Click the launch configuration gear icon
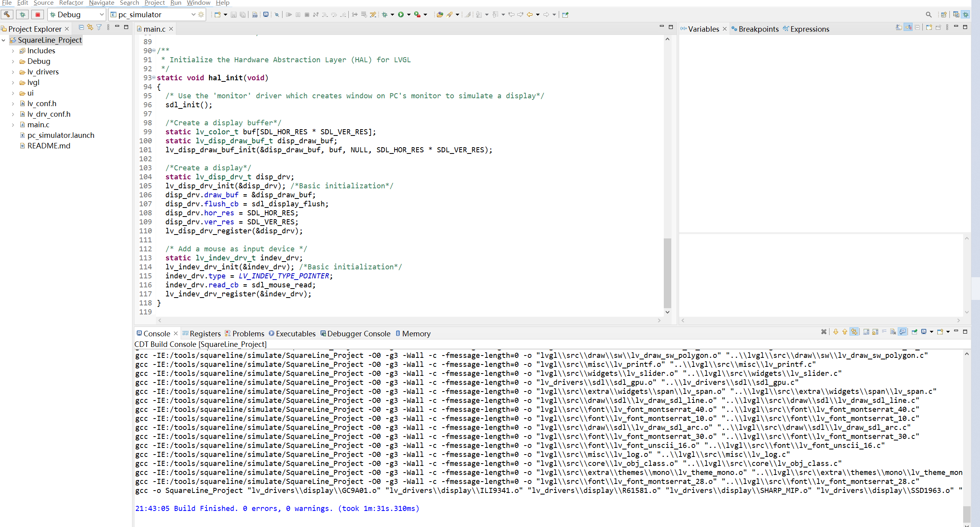This screenshot has width=980, height=527. [x=201, y=14]
